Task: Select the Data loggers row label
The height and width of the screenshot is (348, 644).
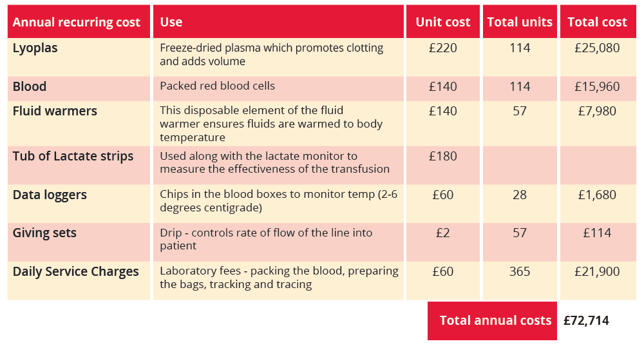Action: [x=50, y=195]
